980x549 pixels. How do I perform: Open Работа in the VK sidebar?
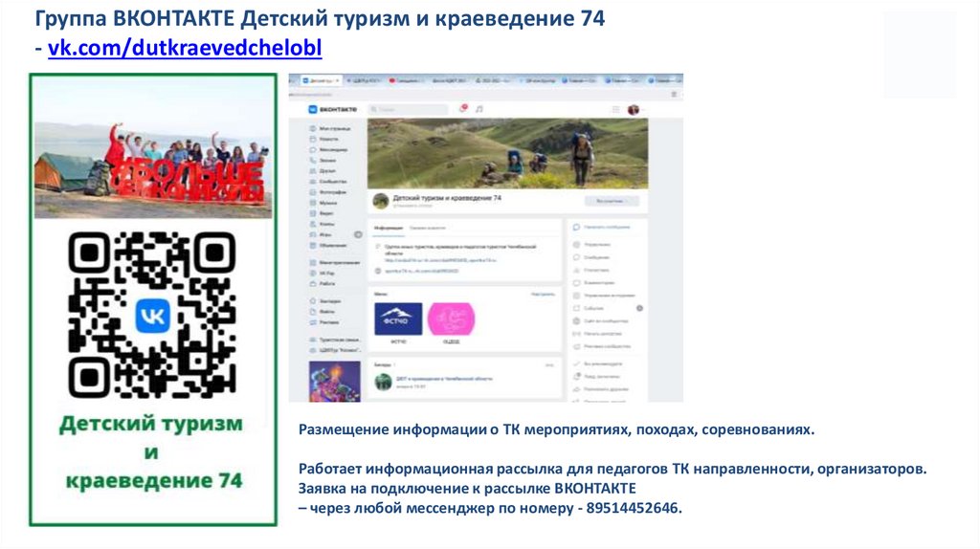tap(323, 283)
